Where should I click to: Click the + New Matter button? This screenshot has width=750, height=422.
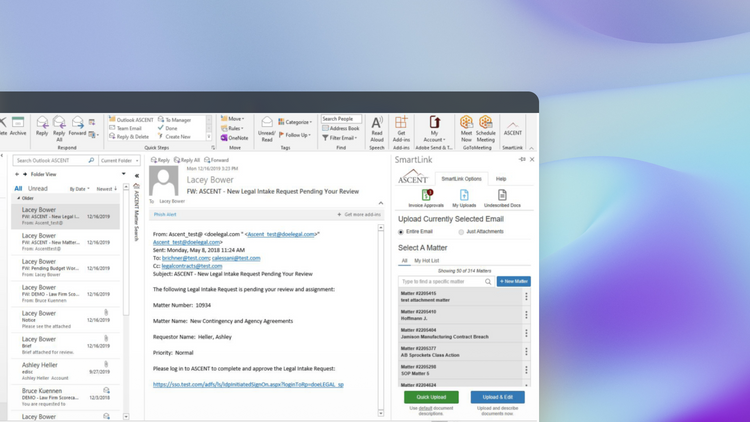click(513, 281)
